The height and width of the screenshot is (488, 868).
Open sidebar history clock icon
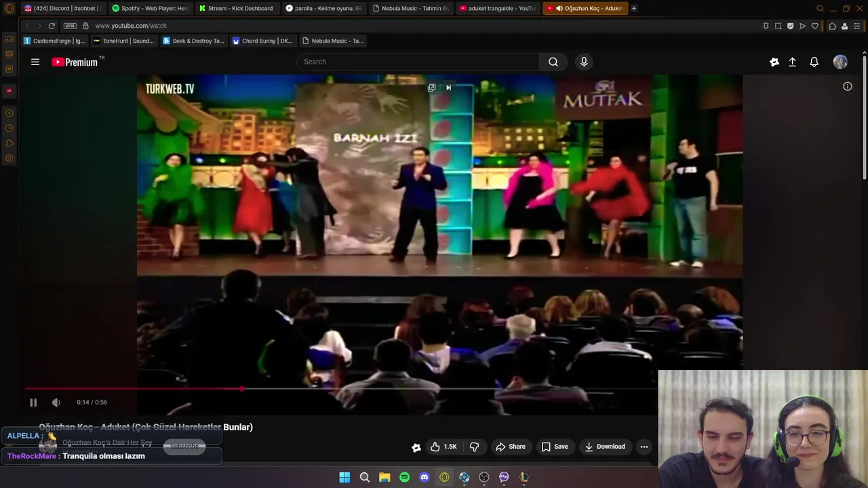tap(9, 128)
